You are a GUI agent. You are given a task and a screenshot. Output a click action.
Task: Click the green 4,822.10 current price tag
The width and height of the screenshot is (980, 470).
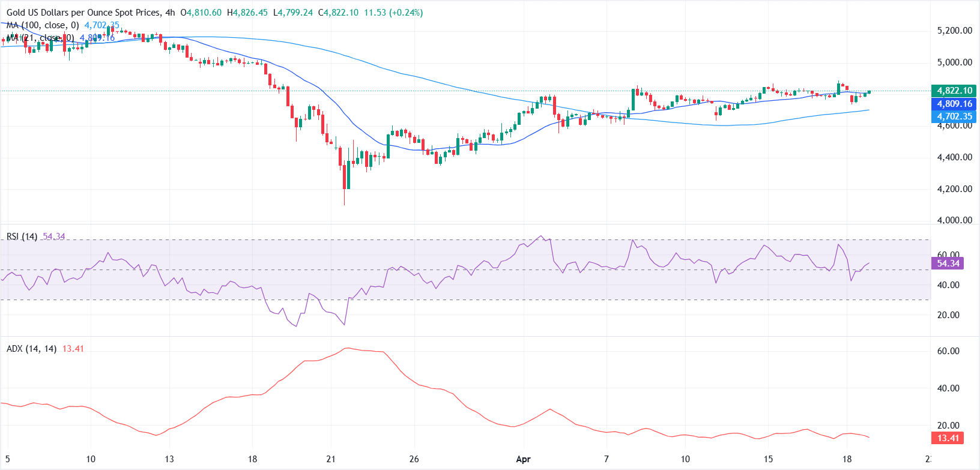point(954,91)
